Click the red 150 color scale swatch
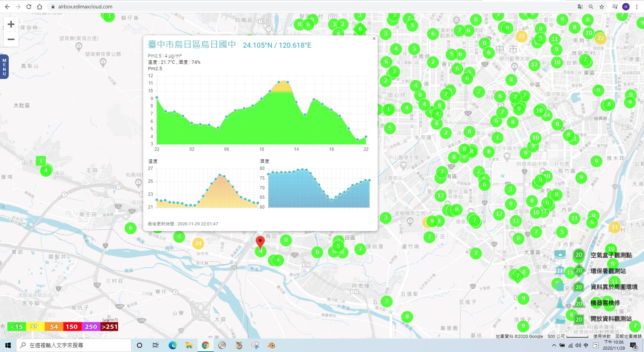The width and height of the screenshot is (644, 352). point(72,326)
